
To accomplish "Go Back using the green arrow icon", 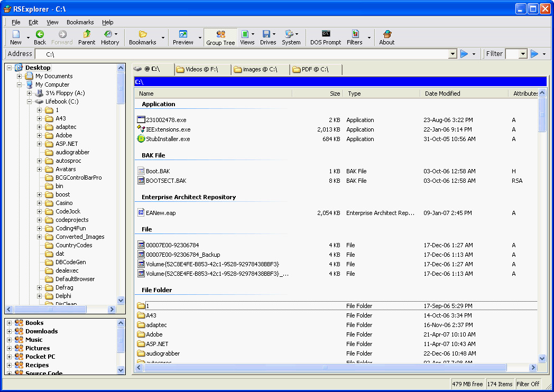I will pos(40,34).
